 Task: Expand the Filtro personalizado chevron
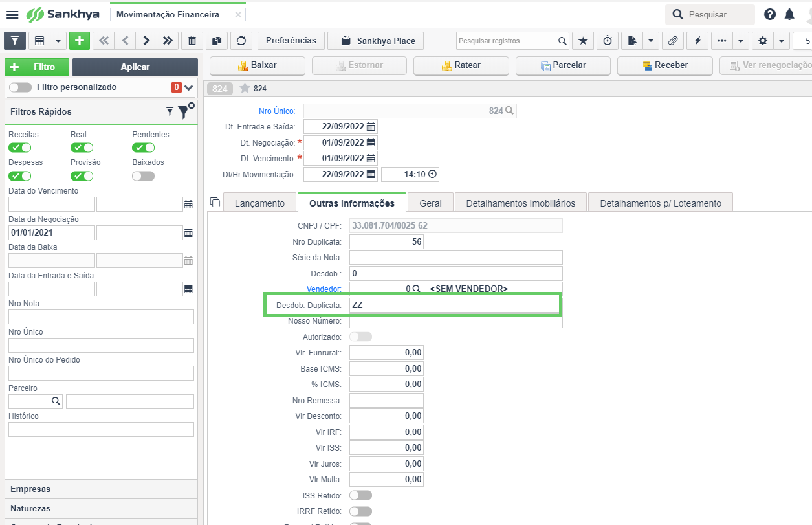tap(189, 87)
